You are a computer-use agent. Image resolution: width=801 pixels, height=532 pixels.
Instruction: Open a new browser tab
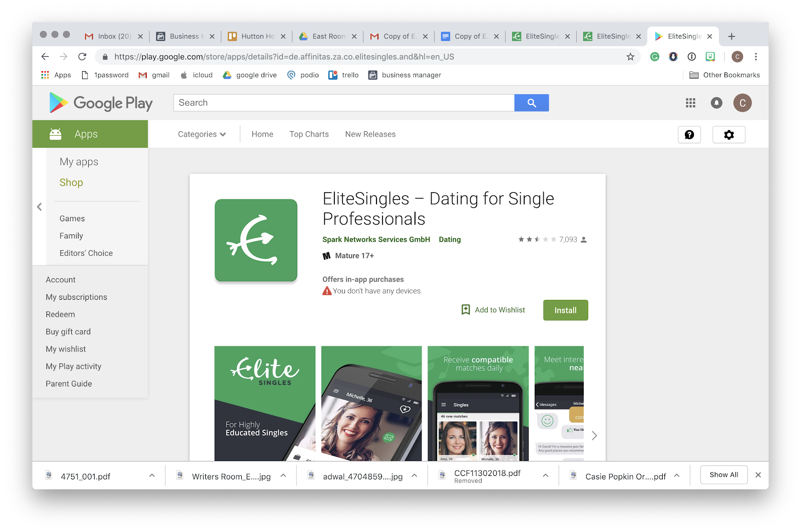coord(731,36)
